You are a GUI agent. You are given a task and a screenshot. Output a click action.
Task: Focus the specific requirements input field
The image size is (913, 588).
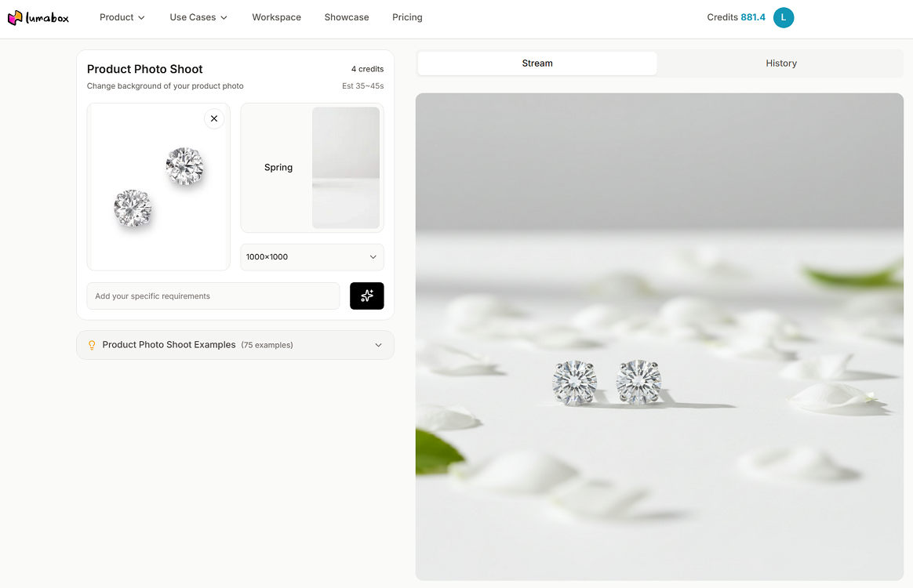[213, 296]
